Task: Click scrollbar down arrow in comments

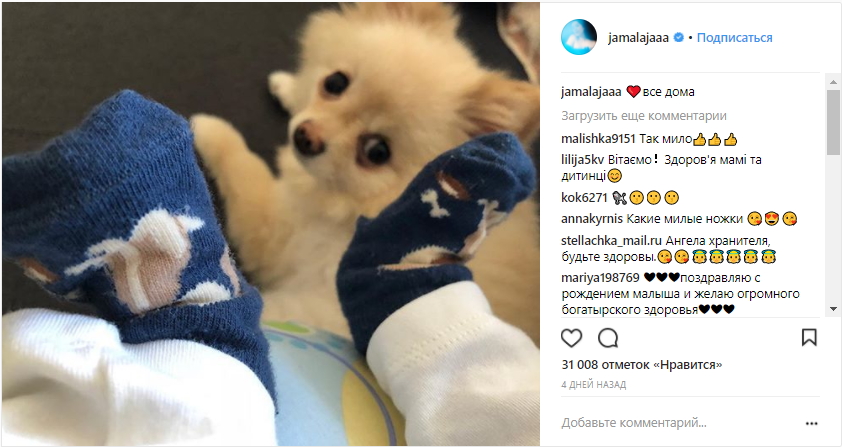Action: coord(833,309)
